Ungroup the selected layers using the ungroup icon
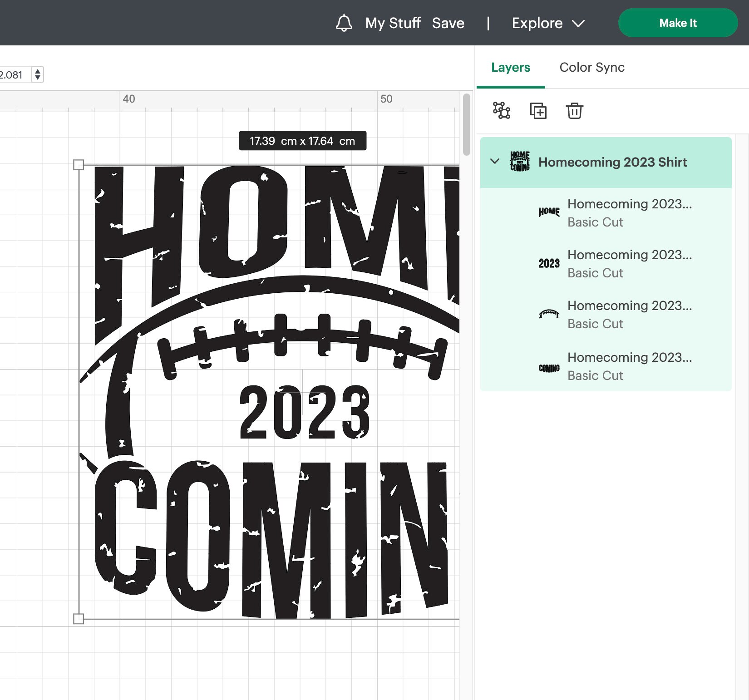The image size is (749, 700). click(x=501, y=110)
